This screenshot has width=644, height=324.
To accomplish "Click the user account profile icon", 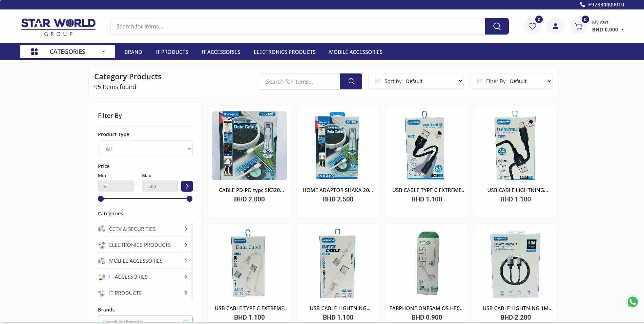I will coord(555,26).
